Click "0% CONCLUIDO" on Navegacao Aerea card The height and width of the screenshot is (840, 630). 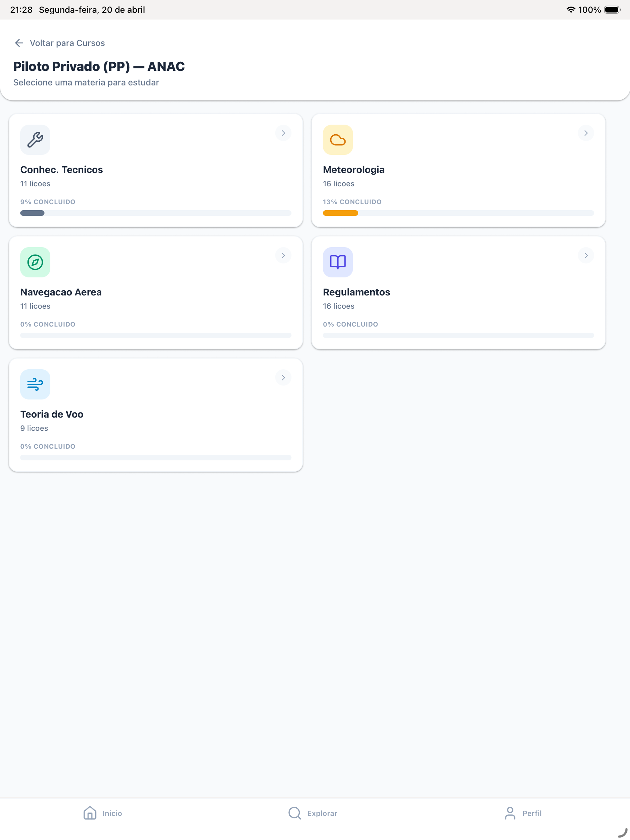pyautogui.click(x=48, y=324)
